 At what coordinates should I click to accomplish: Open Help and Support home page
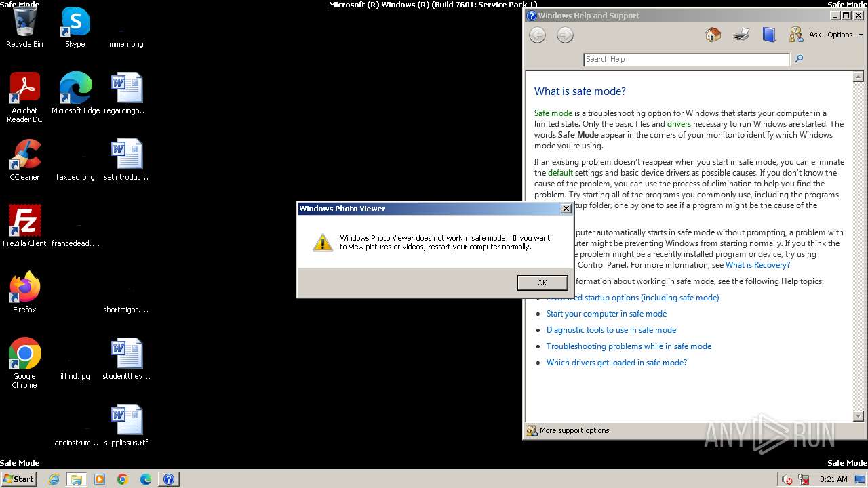click(713, 35)
